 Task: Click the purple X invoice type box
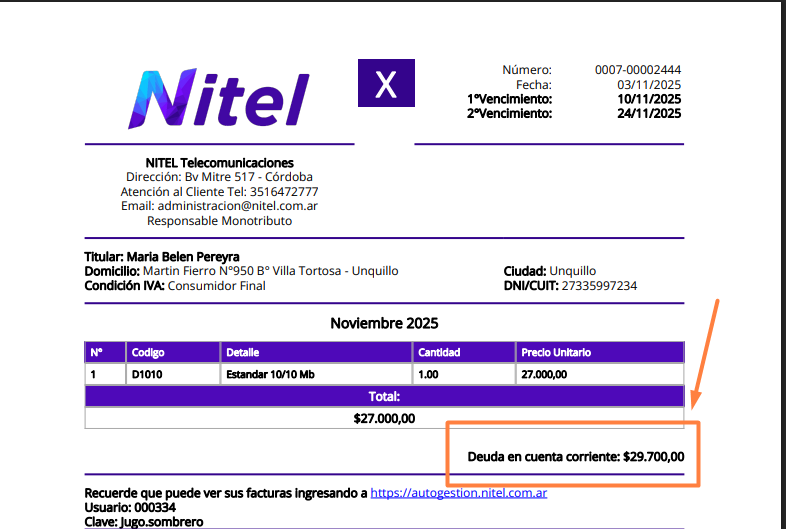386,84
